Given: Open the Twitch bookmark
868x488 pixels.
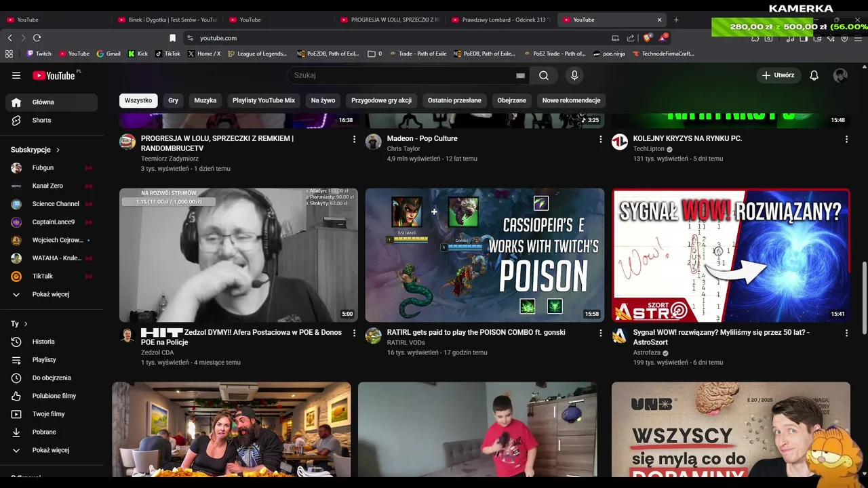Looking at the screenshot, I should (x=39, y=54).
